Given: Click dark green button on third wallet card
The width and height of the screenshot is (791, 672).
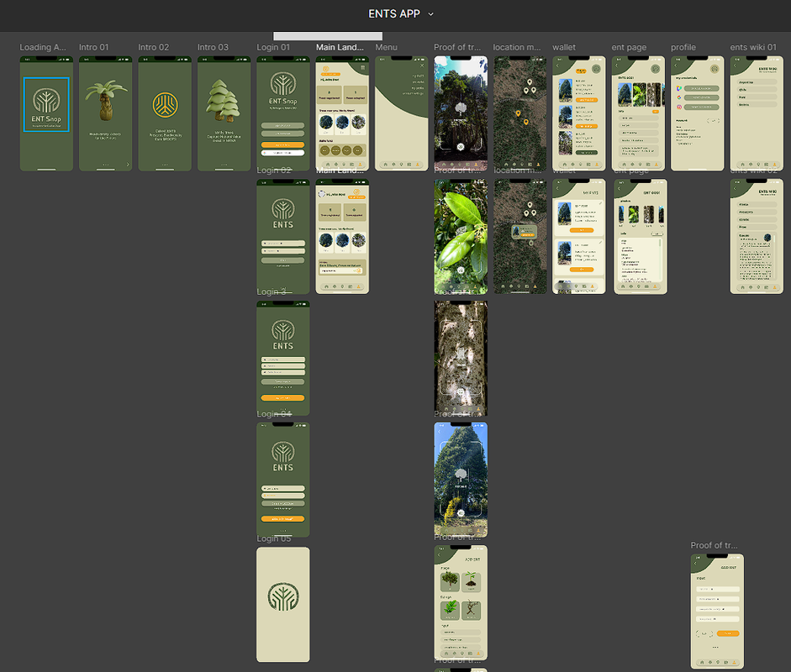Looking at the screenshot, I should tap(586, 152).
